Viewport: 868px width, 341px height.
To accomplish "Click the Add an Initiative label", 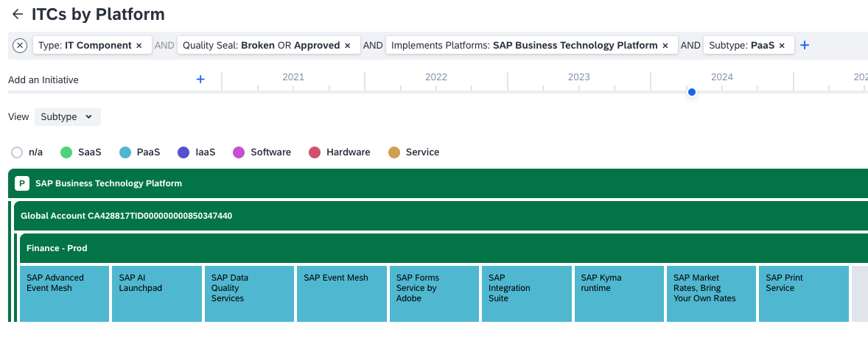I will pos(43,80).
